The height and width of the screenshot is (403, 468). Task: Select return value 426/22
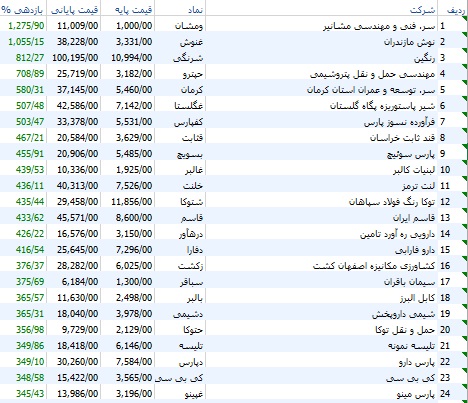click(30, 234)
